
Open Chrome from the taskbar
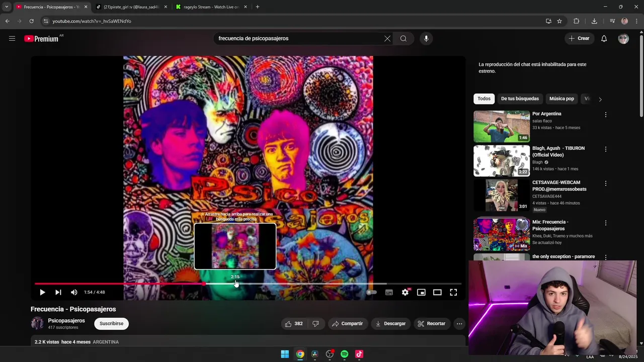pos(300,354)
